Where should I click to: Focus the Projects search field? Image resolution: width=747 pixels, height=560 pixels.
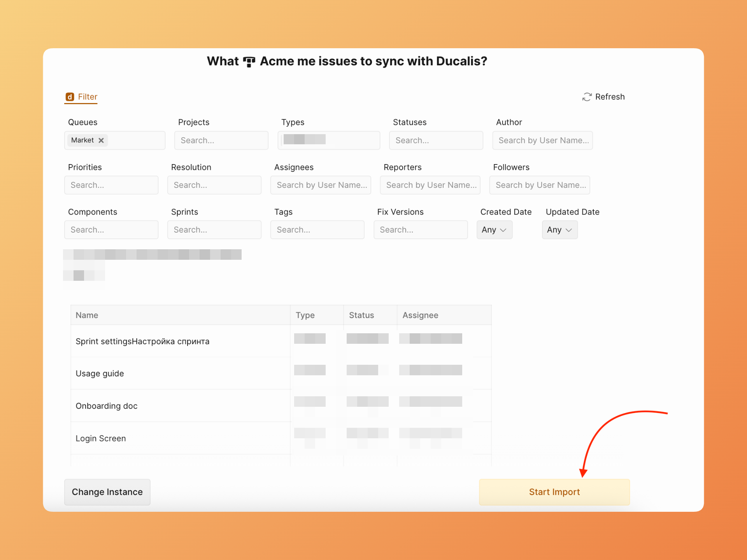pyautogui.click(x=221, y=140)
